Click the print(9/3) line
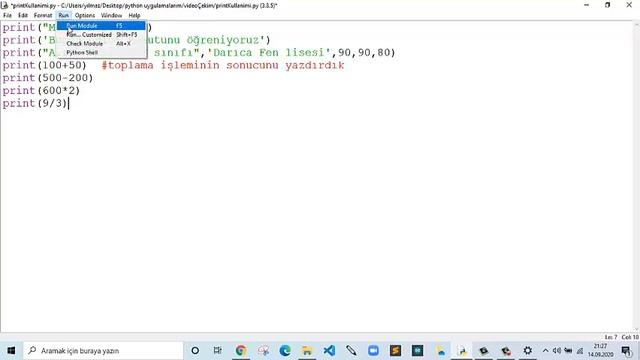 (35, 103)
